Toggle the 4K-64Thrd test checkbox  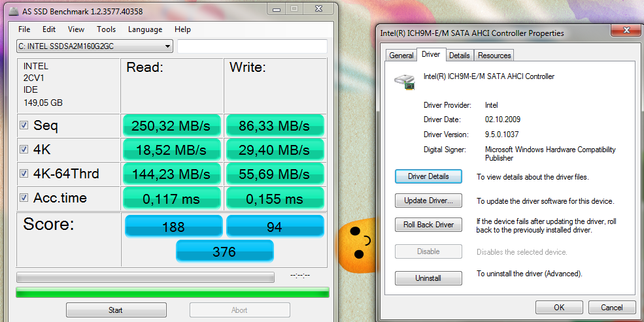point(24,174)
